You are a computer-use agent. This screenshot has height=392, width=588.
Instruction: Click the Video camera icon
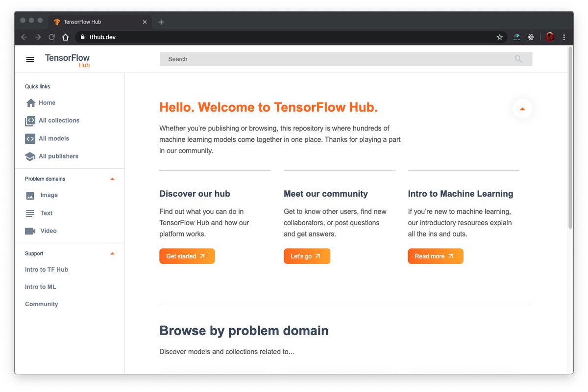[30, 231]
